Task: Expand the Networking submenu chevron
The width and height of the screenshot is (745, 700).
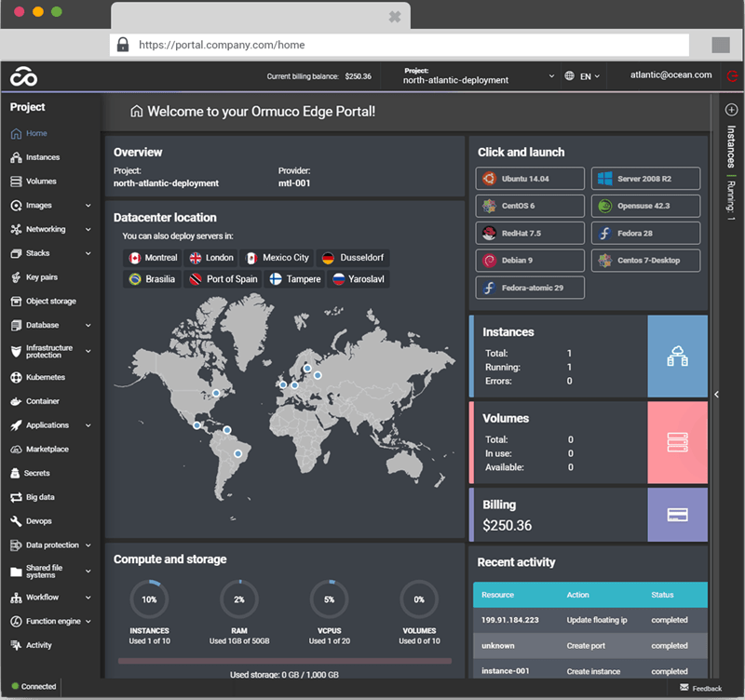Action: (x=88, y=229)
